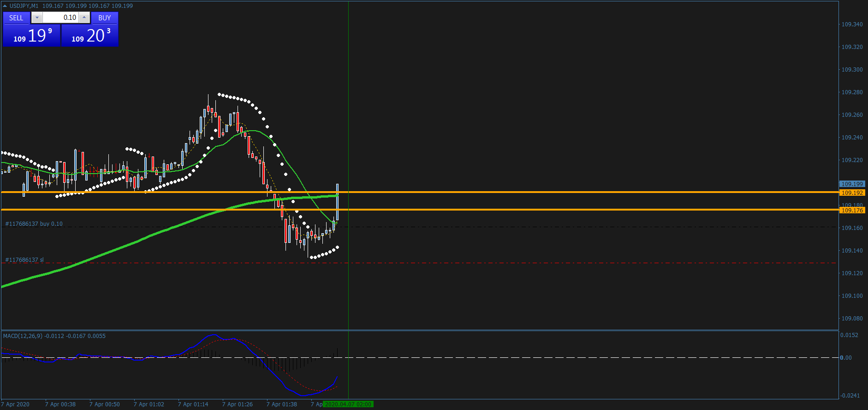868x410 pixels.
Task: Click the 109.199 current price tag
Action: pos(852,184)
